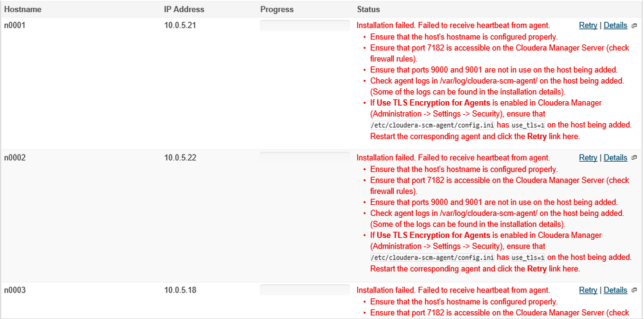
Task: Retry installation on host n0001
Action: coord(588,26)
